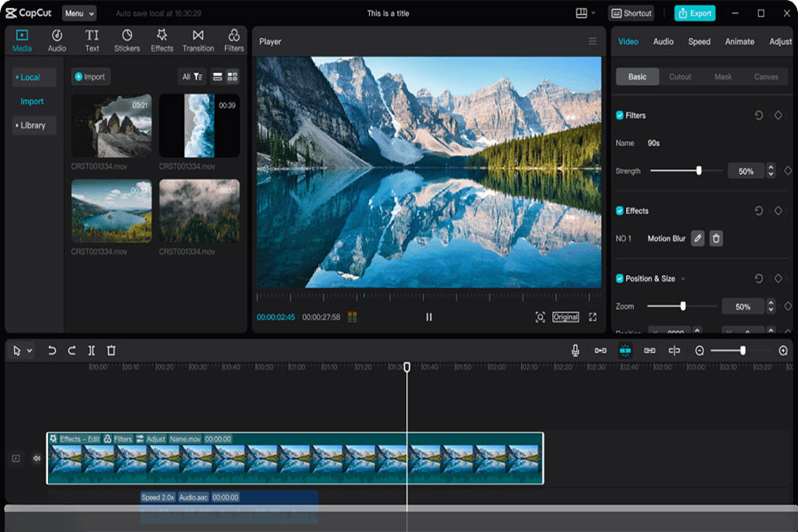Toggle the Position & Size checkbox
This screenshot has height=532, width=798.
click(620, 278)
